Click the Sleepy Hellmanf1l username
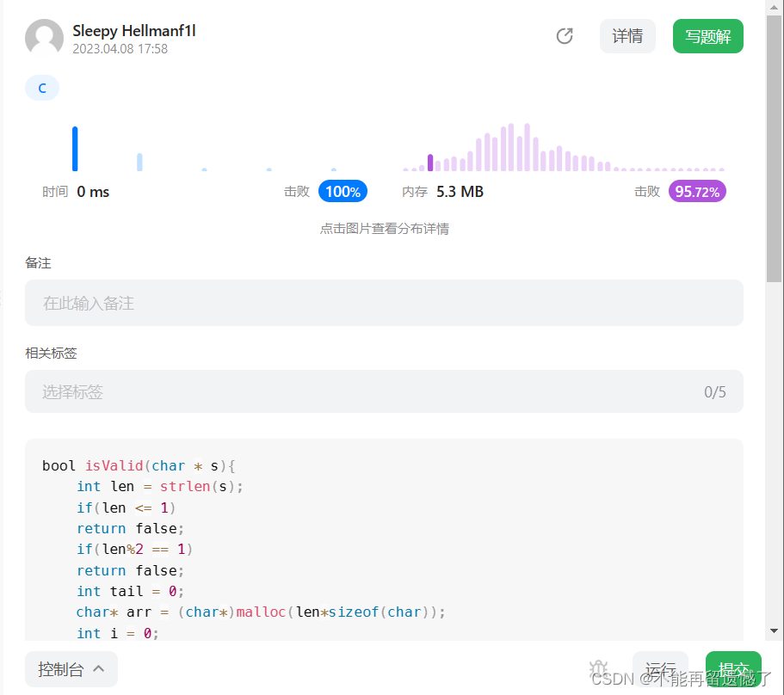The image size is (784, 695). (x=134, y=31)
